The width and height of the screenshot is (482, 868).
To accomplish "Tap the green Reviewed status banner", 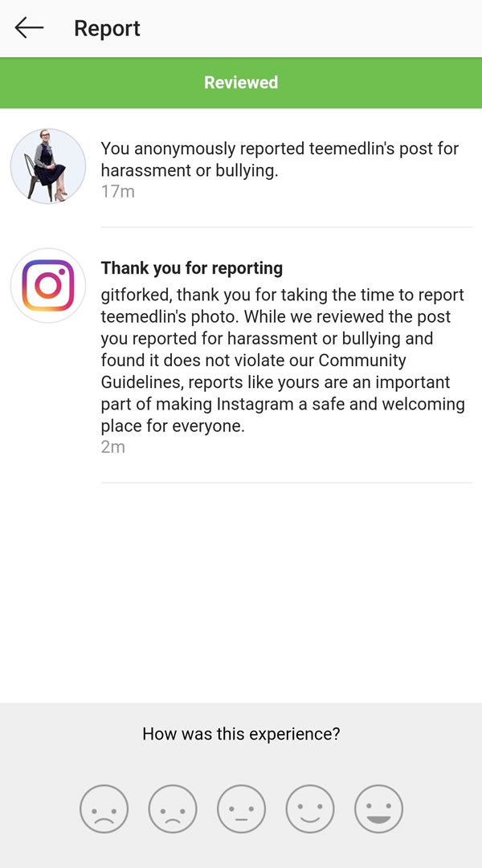I will (241, 83).
